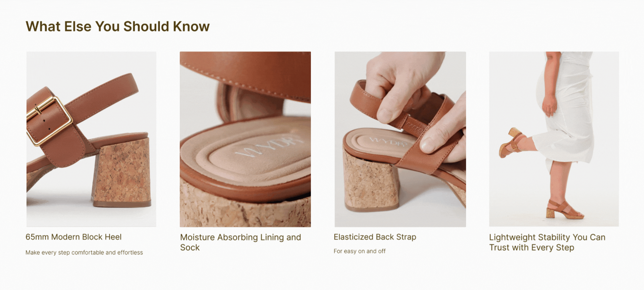Click the "What Else You Should Know" heading
Screen dimensions: 644x290
(118, 26)
